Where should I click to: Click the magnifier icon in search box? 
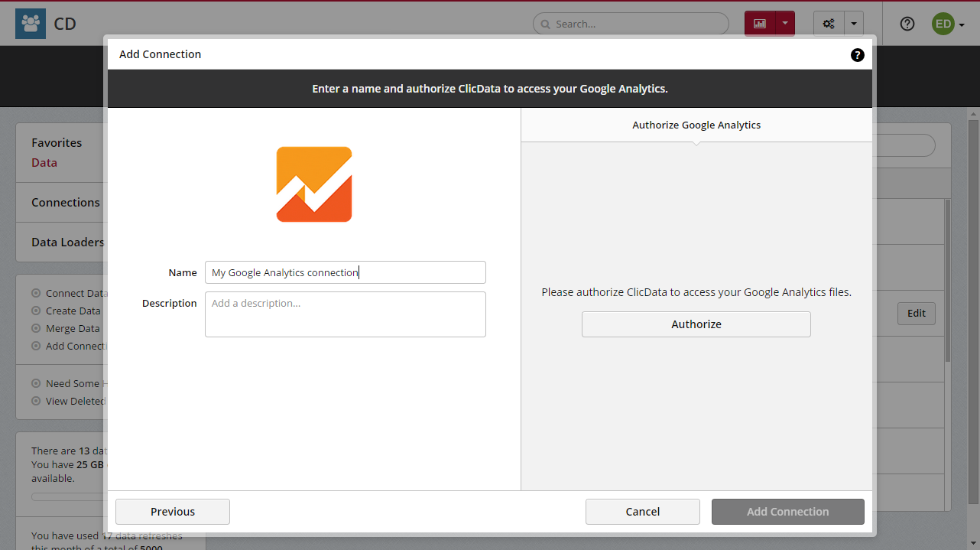(546, 24)
